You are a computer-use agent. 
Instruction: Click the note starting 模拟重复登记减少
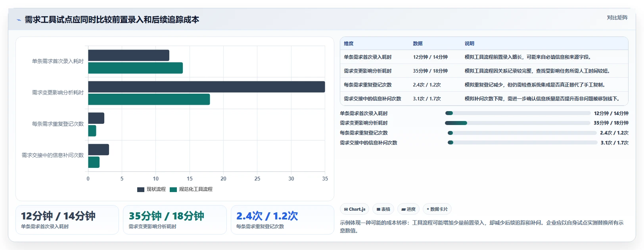[x=535, y=85]
